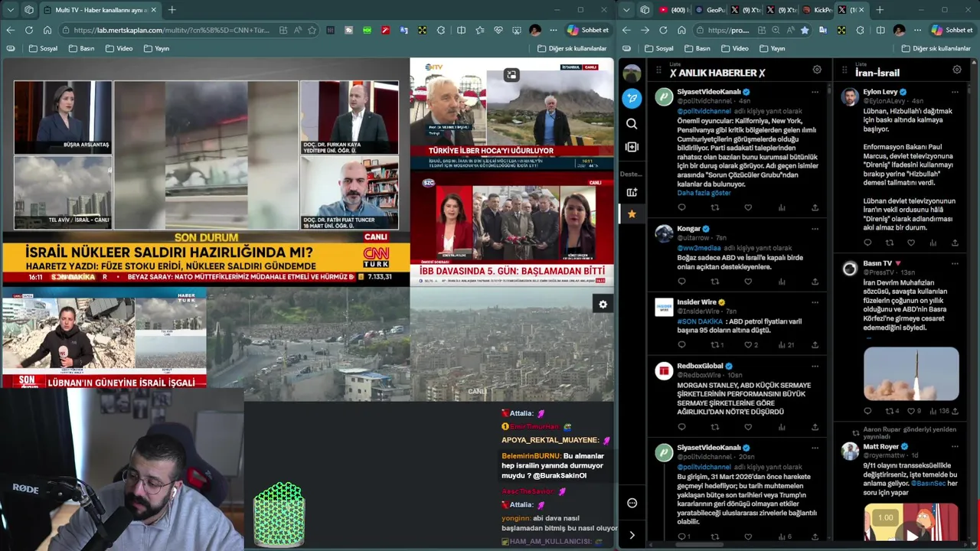
Task: Open more options on Matt Royer post
Action: (955, 447)
